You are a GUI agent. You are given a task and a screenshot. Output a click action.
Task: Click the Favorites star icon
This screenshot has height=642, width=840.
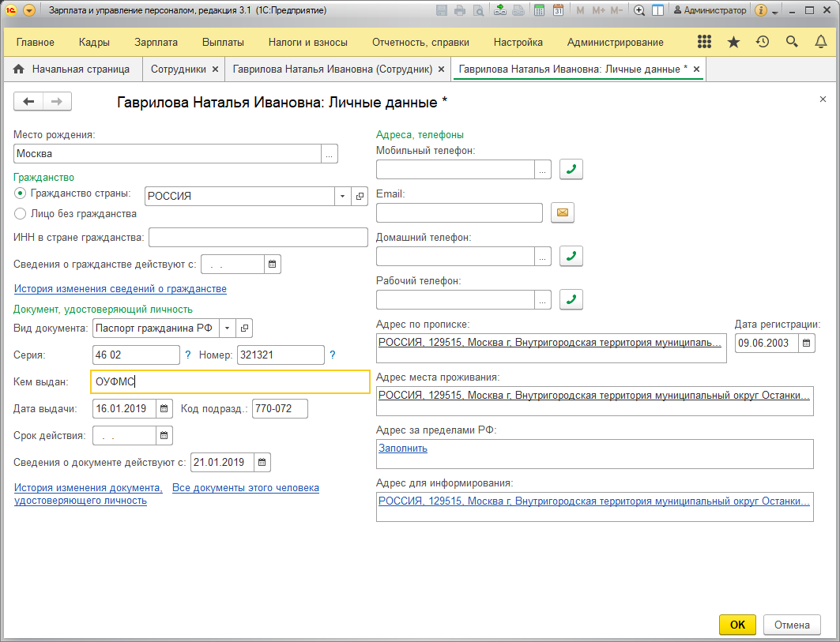(x=733, y=42)
